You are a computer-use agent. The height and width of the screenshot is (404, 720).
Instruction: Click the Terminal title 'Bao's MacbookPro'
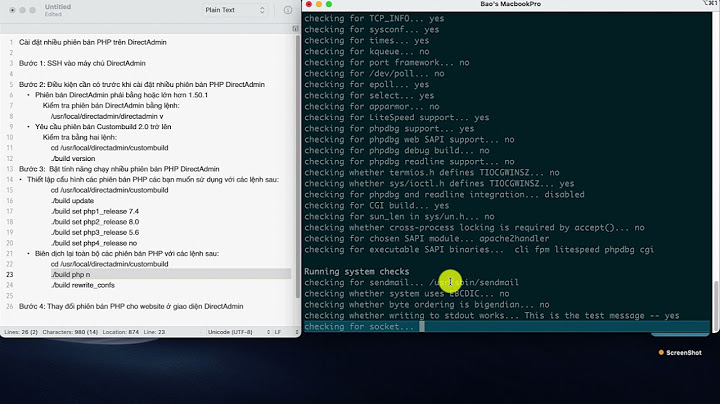[x=511, y=4]
